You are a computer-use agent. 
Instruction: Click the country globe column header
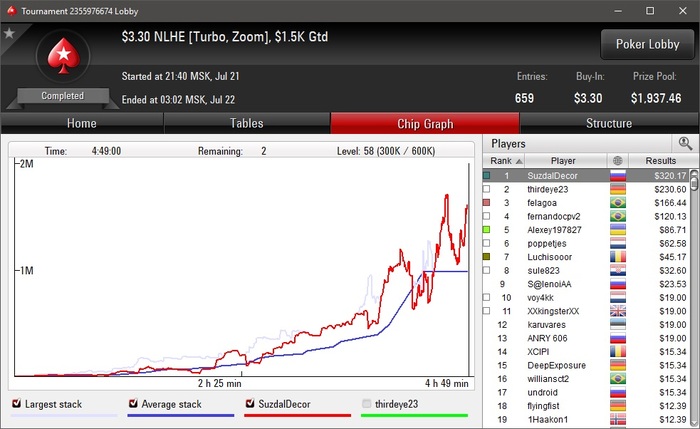pyautogui.click(x=618, y=161)
